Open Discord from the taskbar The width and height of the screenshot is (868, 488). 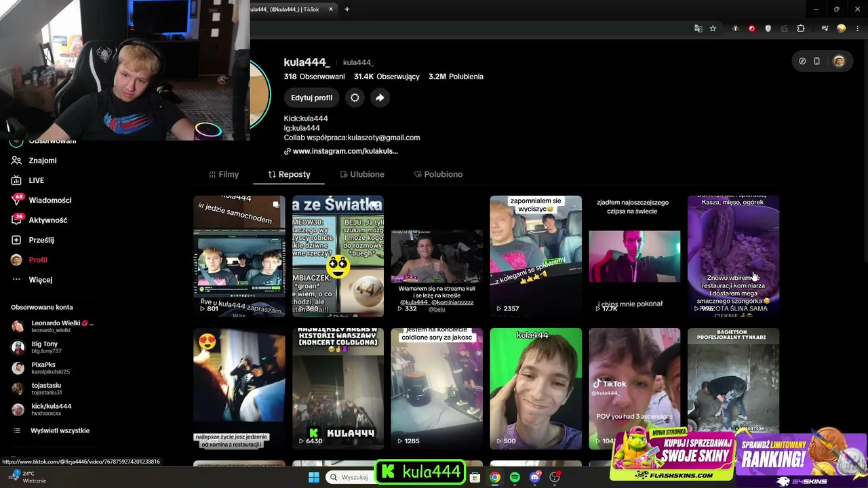point(534,477)
